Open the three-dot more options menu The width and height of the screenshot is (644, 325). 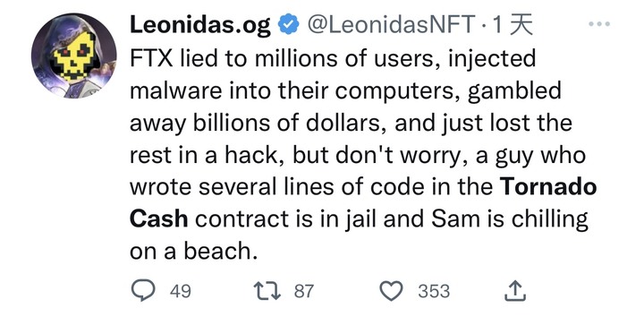[x=599, y=24]
